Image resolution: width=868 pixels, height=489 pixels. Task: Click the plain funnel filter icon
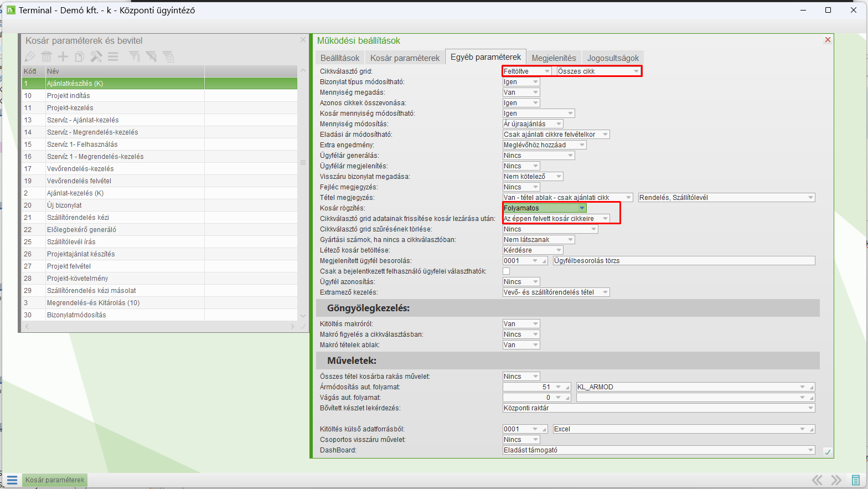pos(134,56)
